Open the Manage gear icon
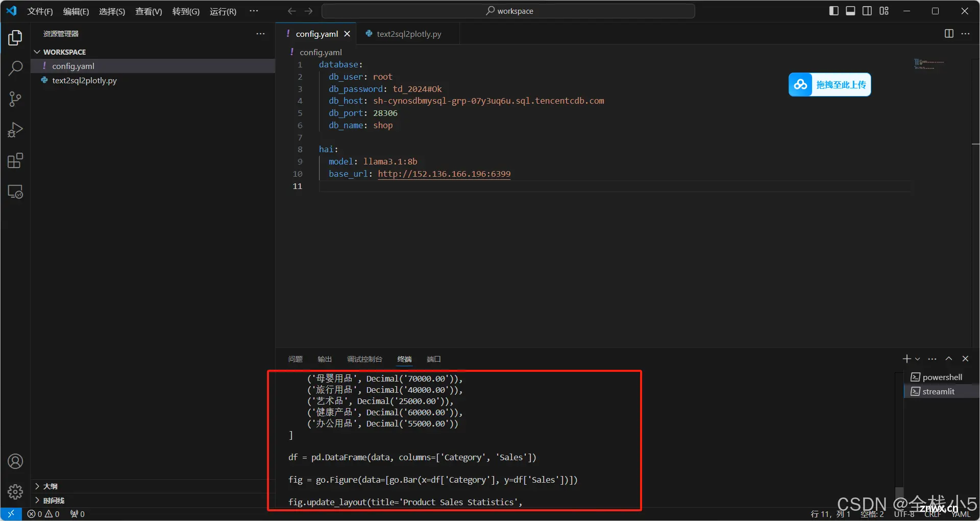This screenshot has height=521, width=980. click(15, 492)
